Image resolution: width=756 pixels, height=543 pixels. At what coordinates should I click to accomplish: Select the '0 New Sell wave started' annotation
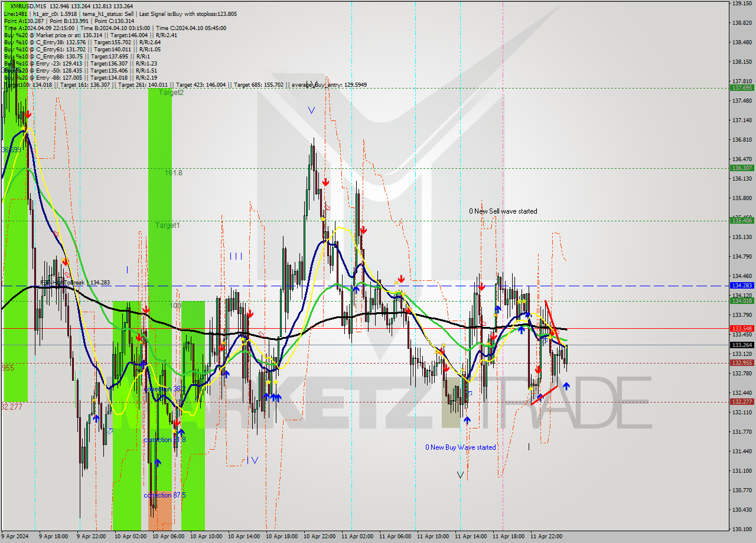click(503, 211)
